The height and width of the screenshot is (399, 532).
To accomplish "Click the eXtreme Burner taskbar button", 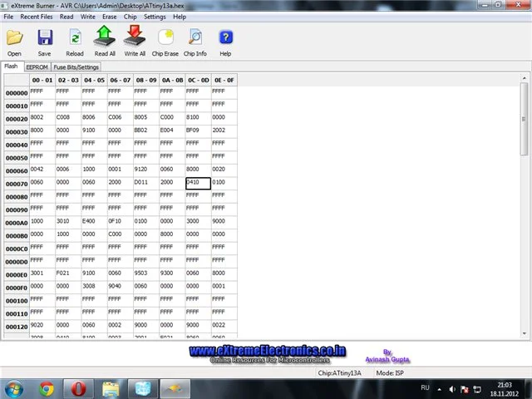I will (x=175, y=389).
